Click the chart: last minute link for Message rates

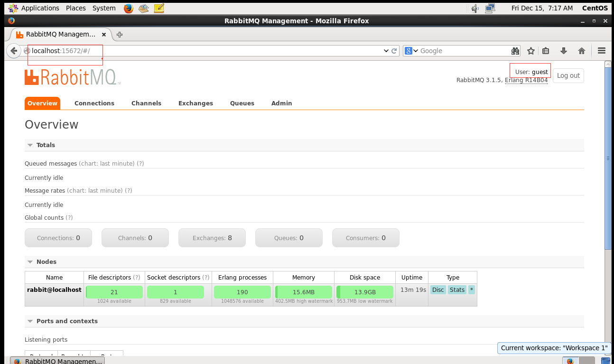pos(94,191)
